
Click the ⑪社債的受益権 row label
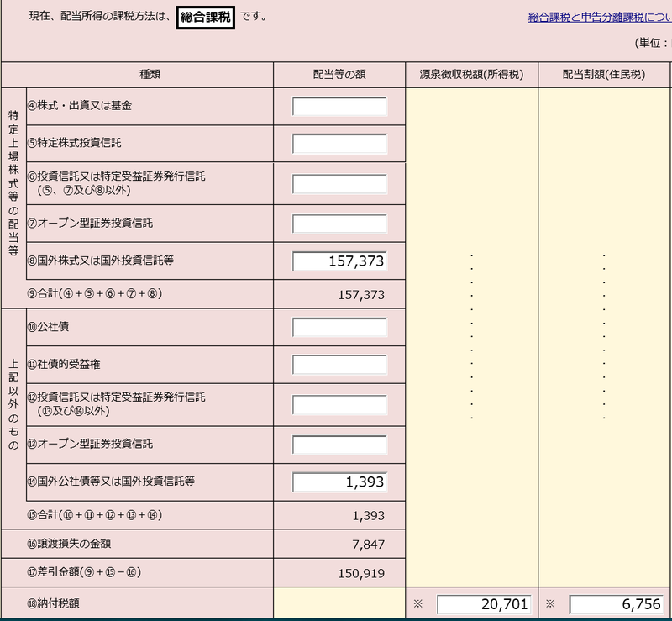coord(64,364)
